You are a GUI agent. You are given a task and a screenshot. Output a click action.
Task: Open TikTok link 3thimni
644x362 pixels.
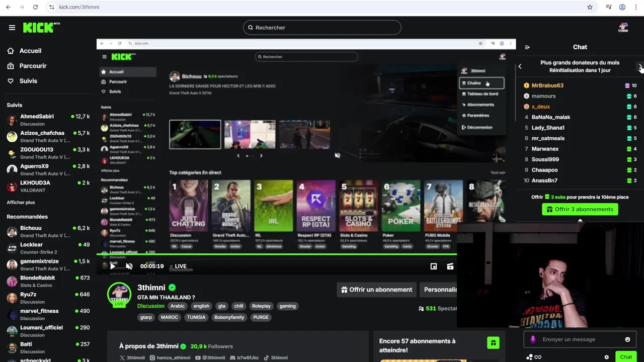click(276, 358)
